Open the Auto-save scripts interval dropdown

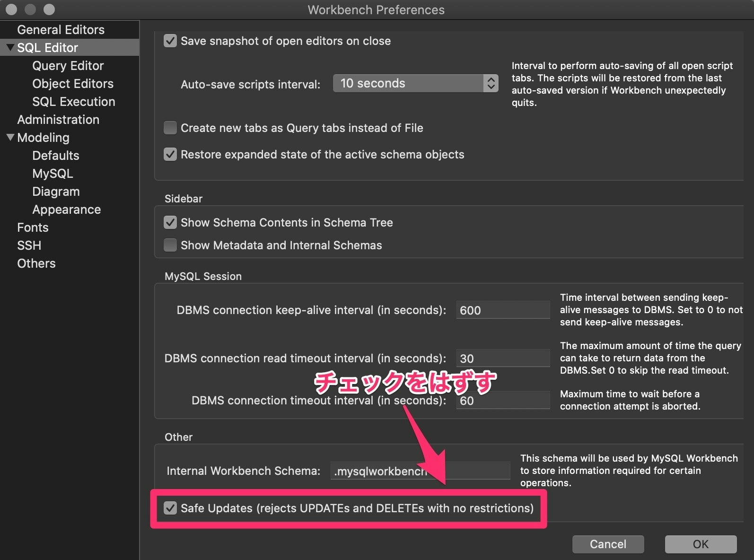click(x=415, y=84)
